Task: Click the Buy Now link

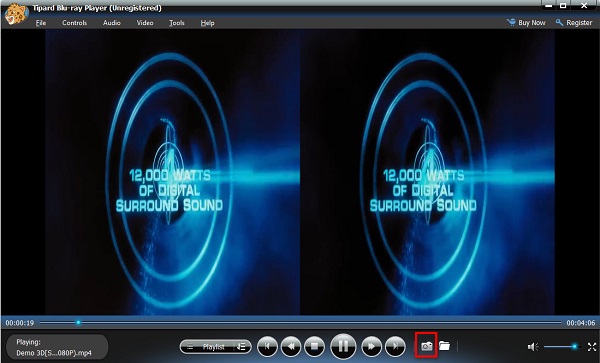Action: coord(526,23)
